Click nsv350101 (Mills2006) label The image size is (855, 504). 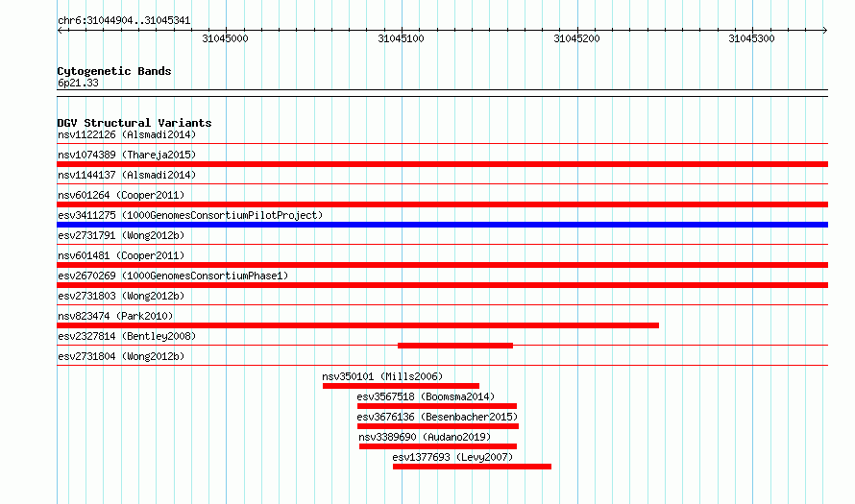tap(382, 376)
